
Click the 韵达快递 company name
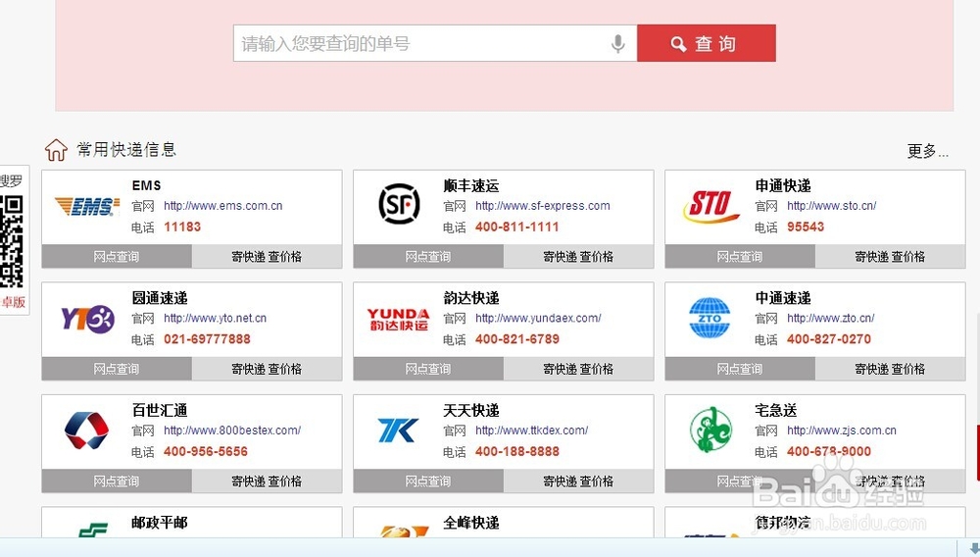(471, 298)
